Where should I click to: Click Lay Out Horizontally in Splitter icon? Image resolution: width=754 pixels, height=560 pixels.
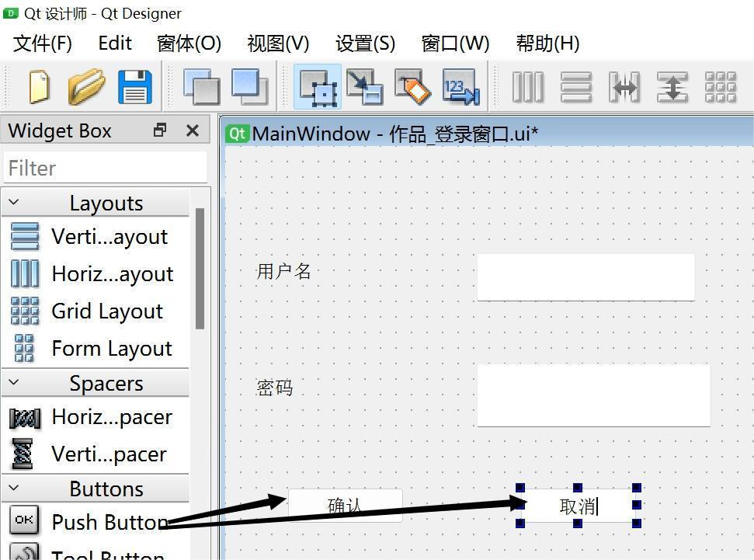click(x=624, y=87)
